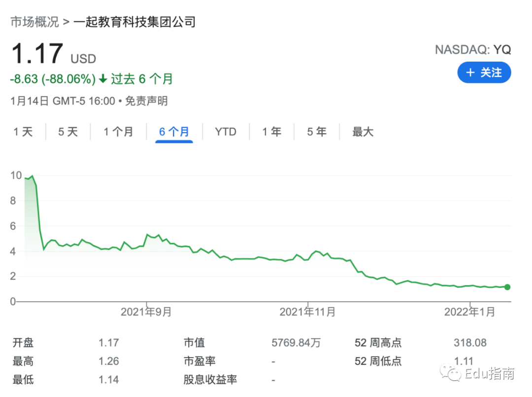The image size is (532, 397).
Task: Select the 1 年 range tab
Action: [x=272, y=131]
